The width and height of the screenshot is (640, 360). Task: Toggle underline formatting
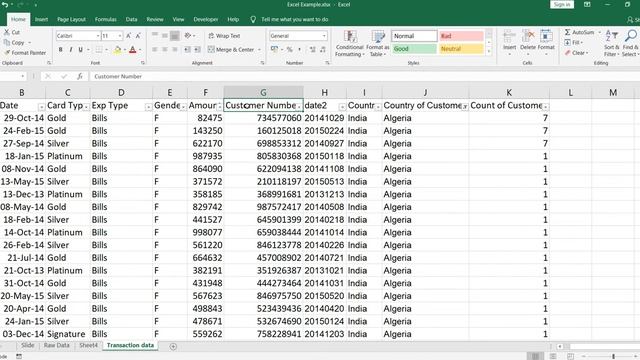click(80, 49)
